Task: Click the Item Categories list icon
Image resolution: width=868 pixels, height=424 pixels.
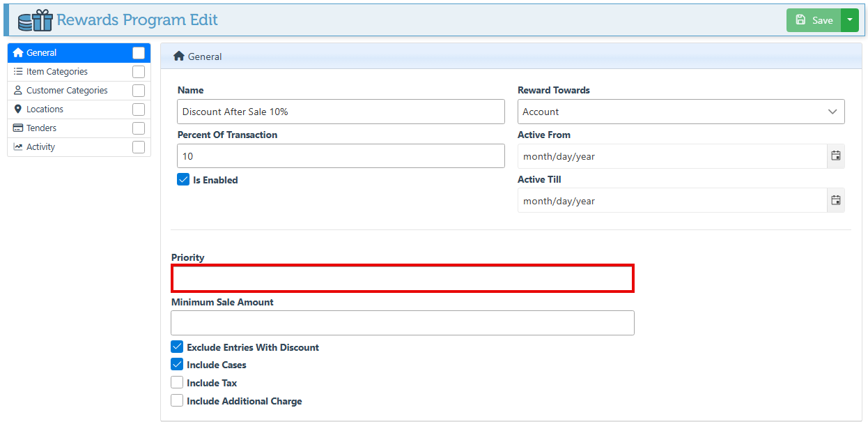Action: click(x=18, y=72)
